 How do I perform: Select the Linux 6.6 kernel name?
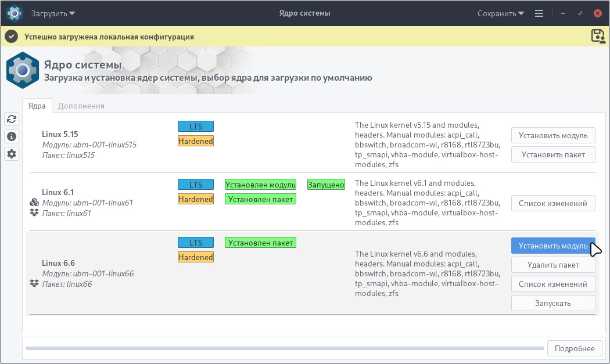58,263
